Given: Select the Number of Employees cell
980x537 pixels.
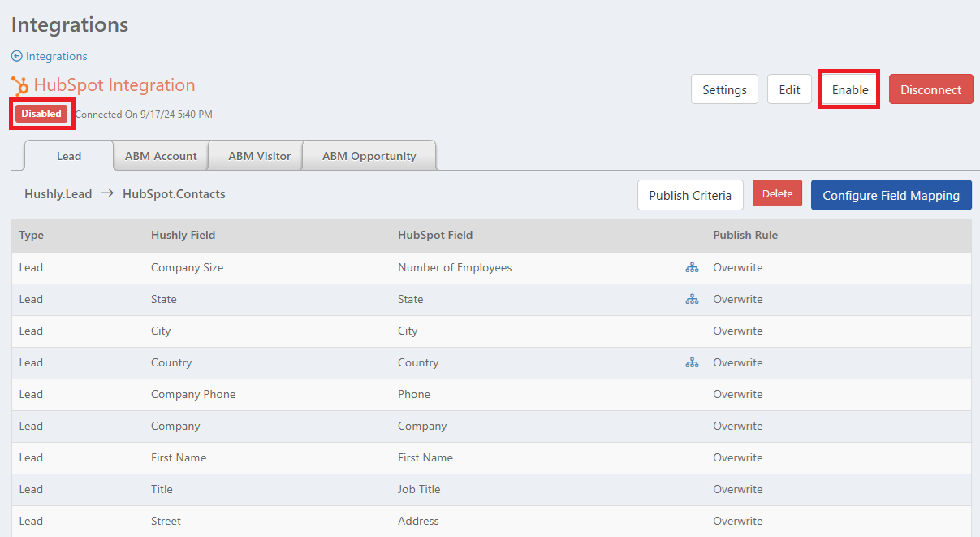Looking at the screenshot, I should pyautogui.click(x=455, y=267).
